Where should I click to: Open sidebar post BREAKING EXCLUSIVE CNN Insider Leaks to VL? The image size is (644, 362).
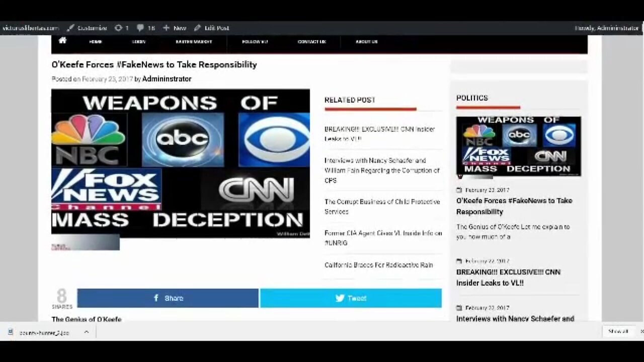tap(508, 278)
